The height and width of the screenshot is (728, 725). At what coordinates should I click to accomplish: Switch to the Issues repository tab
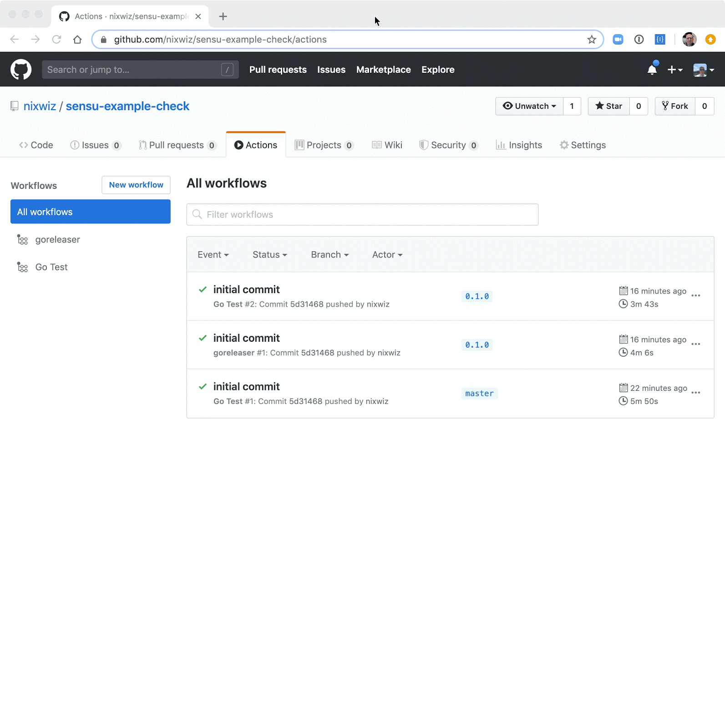coord(96,145)
